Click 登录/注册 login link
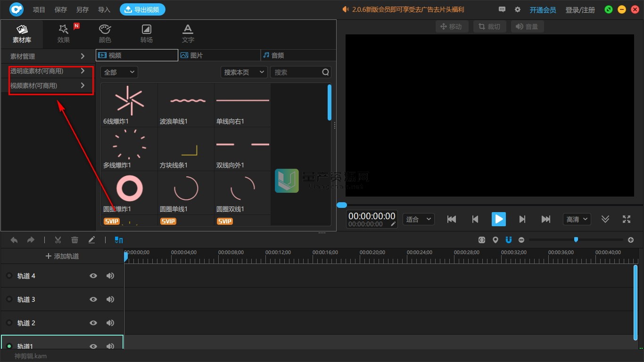The width and height of the screenshot is (644, 362). 580,10
